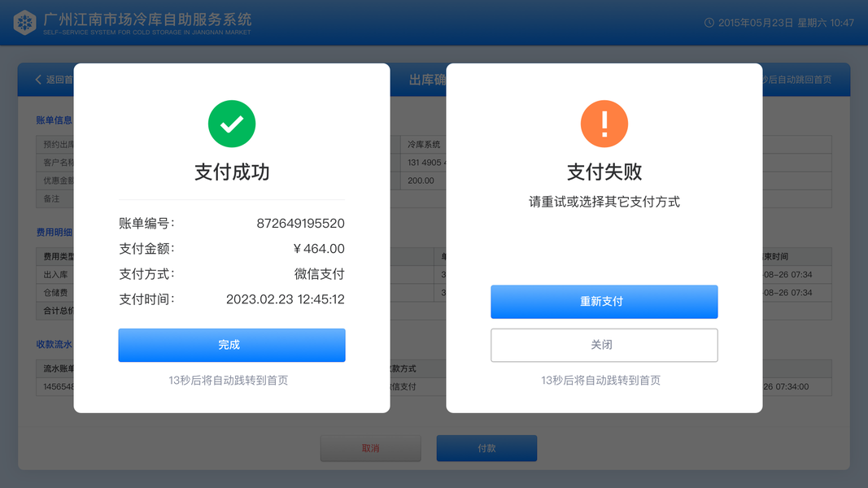Click the back chevron arrow icon
Image resolution: width=868 pixels, height=488 pixels.
pyautogui.click(x=38, y=80)
